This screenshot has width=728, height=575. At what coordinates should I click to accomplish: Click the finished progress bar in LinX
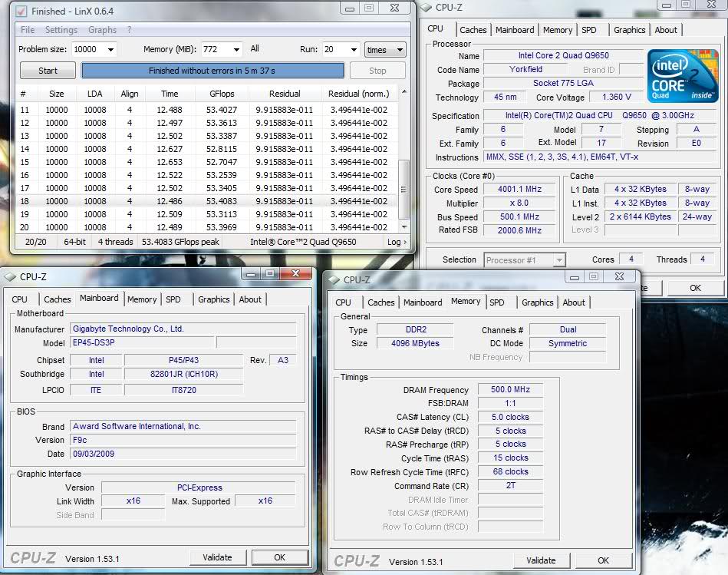(x=212, y=71)
